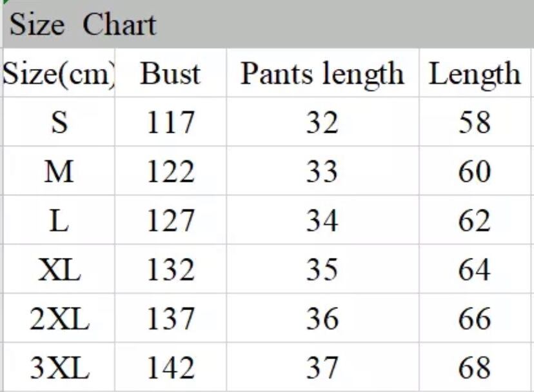
Task: Click the 2XL size cell
Action: pyautogui.click(x=58, y=318)
